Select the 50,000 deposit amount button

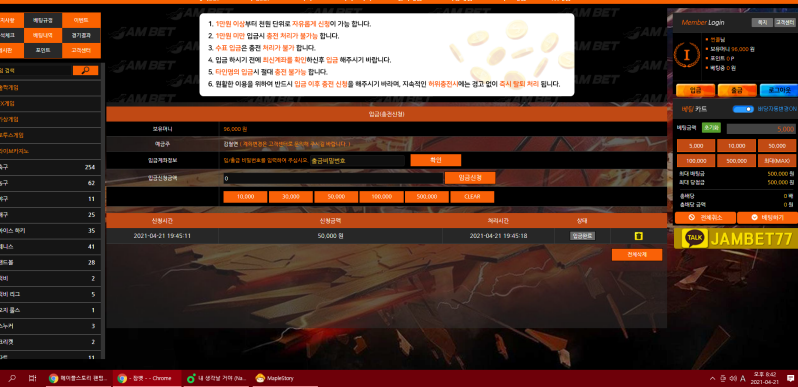(336, 197)
